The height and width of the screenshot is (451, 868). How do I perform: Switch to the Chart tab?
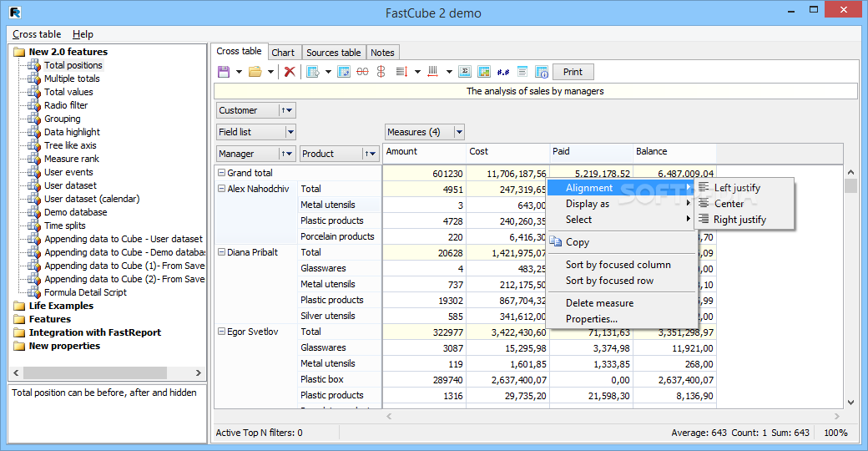click(283, 52)
